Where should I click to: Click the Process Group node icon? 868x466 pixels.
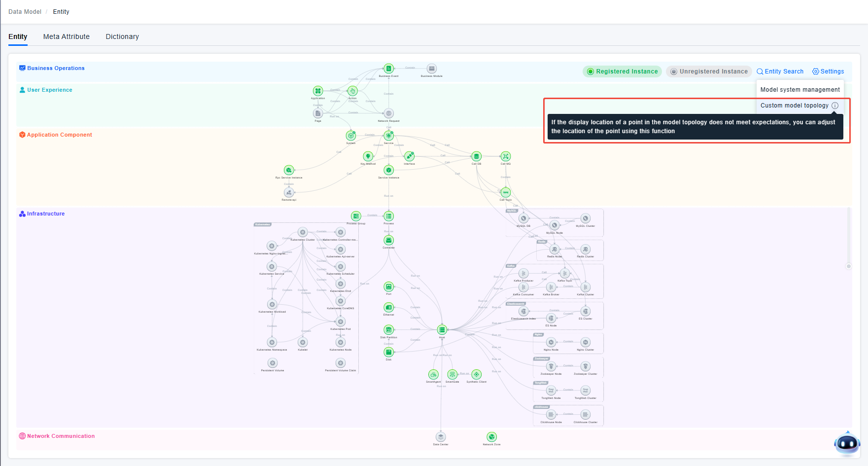tap(356, 216)
